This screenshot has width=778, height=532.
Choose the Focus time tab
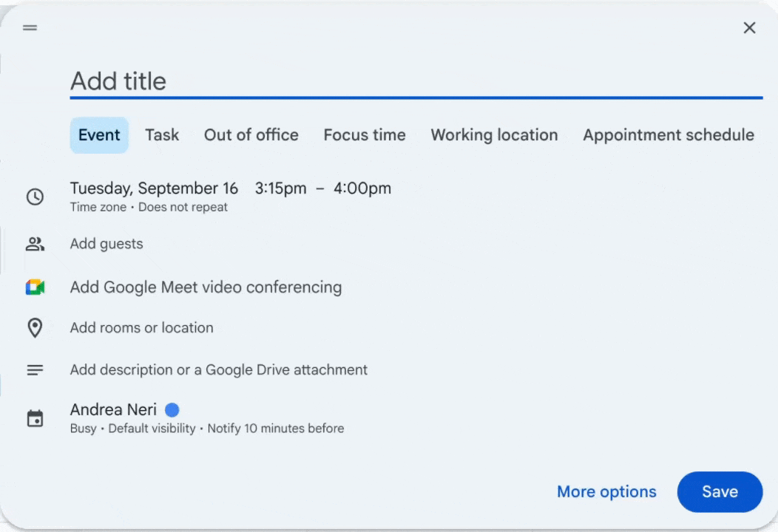pyautogui.click(x=365, y=135)
